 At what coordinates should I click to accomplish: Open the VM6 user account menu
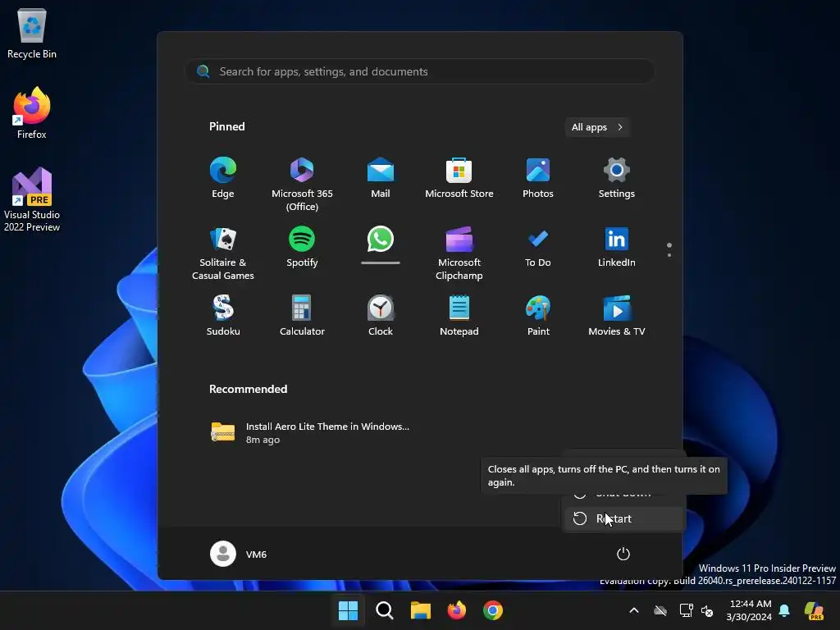(239, 554)
